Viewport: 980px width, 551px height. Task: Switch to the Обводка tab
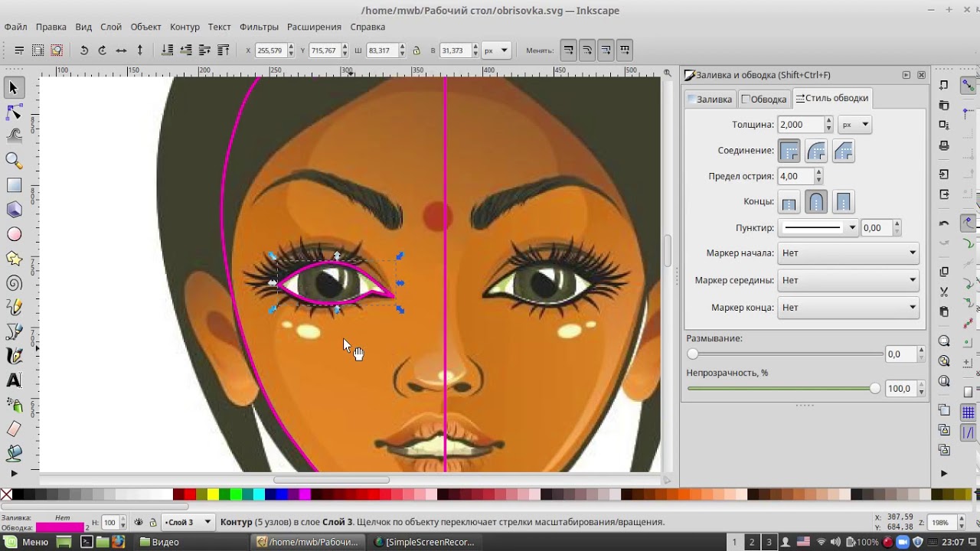pos(764,99)
